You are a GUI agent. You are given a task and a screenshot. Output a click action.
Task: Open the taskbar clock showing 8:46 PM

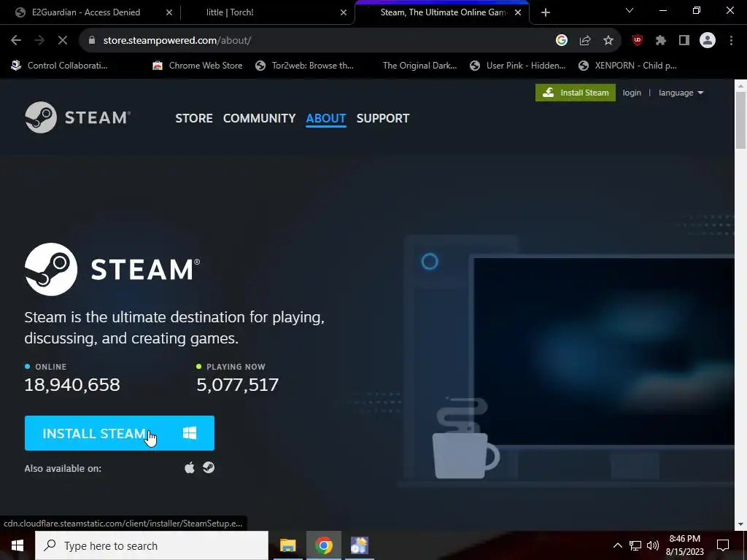(x=684, y=545)
